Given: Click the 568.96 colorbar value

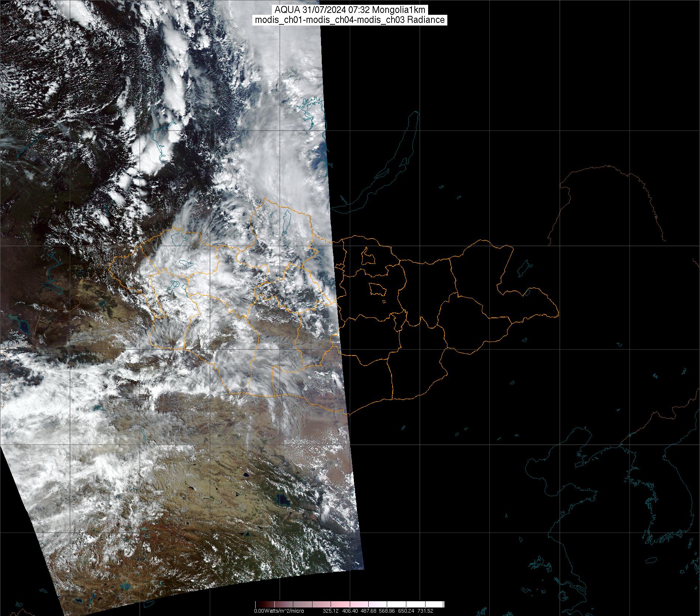Looking at the screenshot, I should point(387,611).
